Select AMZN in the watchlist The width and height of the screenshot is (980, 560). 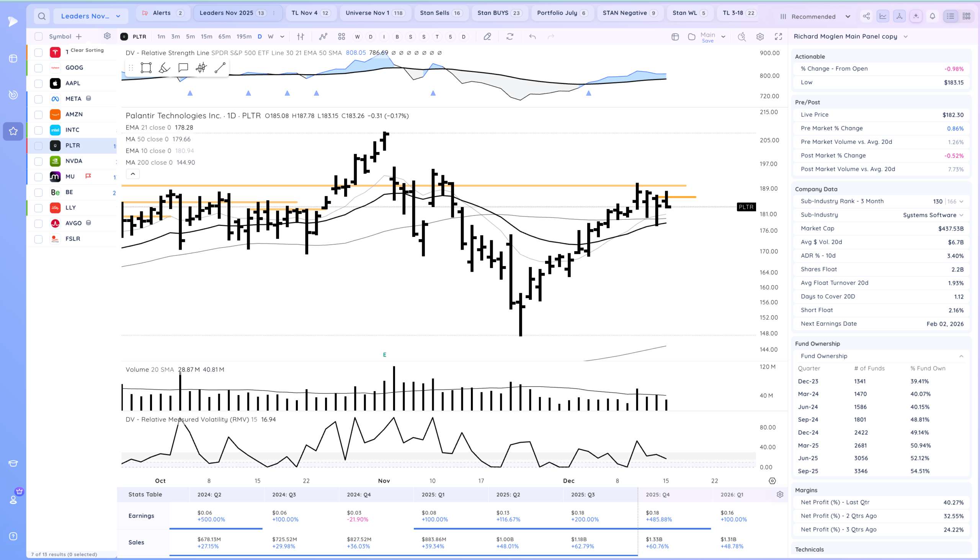74,114
